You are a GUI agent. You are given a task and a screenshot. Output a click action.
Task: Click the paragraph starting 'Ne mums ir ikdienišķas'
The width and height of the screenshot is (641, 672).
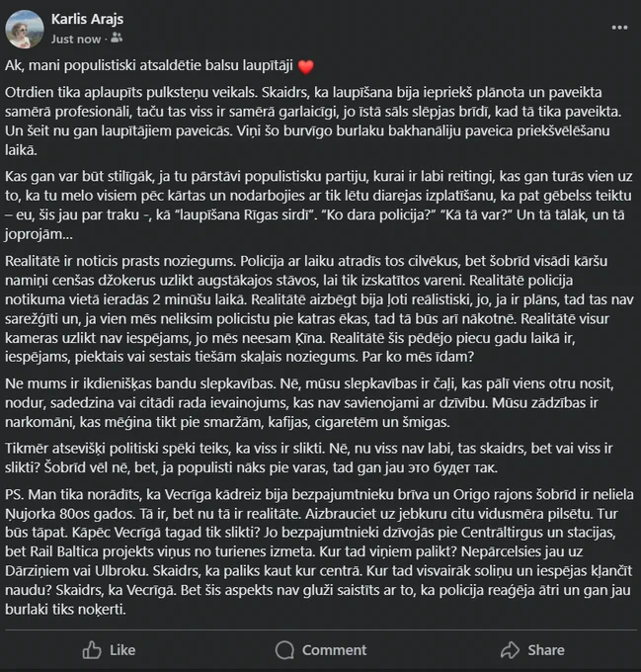(x=309, y=403)
